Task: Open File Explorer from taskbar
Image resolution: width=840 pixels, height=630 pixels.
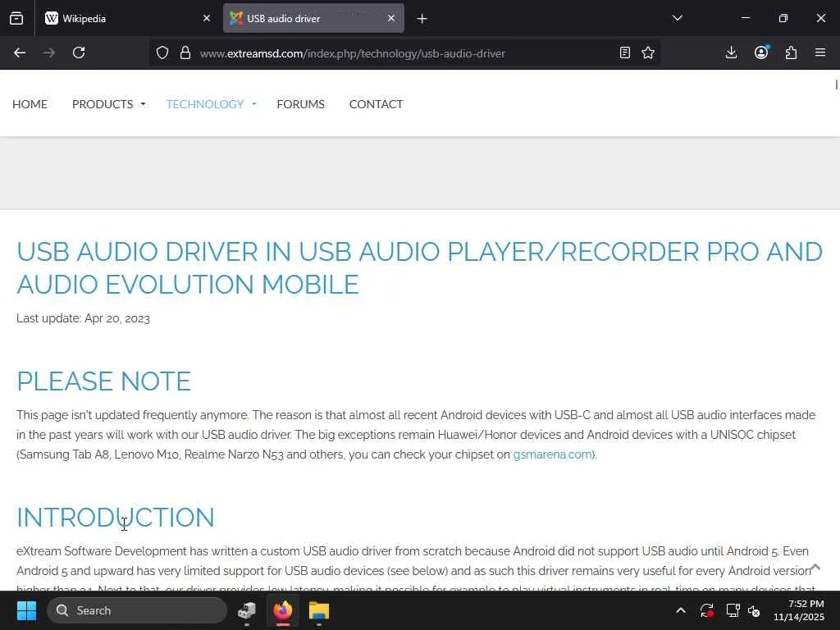Action: click(319, 610)
